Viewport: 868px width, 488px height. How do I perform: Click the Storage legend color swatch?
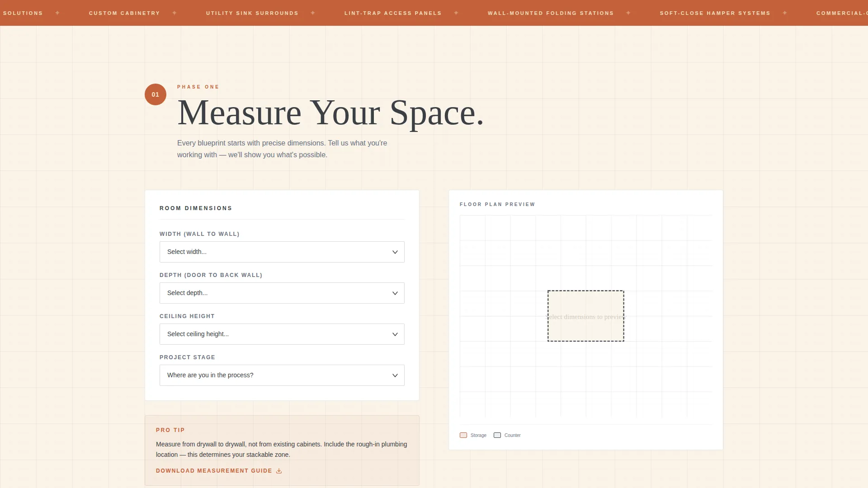[463, 435]
